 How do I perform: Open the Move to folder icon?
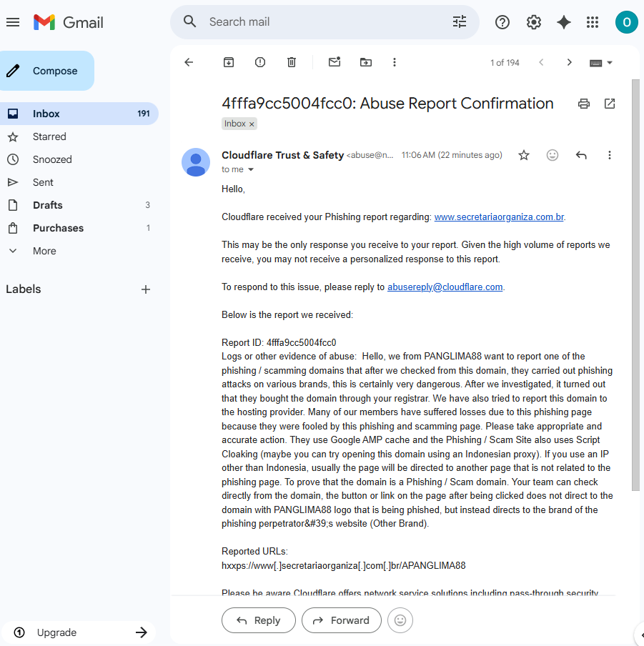tap(366, 62)
